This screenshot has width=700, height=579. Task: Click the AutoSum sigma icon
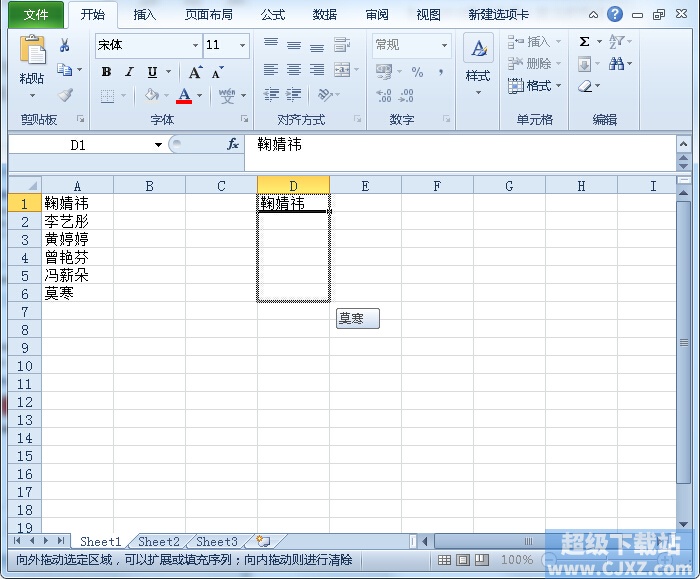point(585,42)
